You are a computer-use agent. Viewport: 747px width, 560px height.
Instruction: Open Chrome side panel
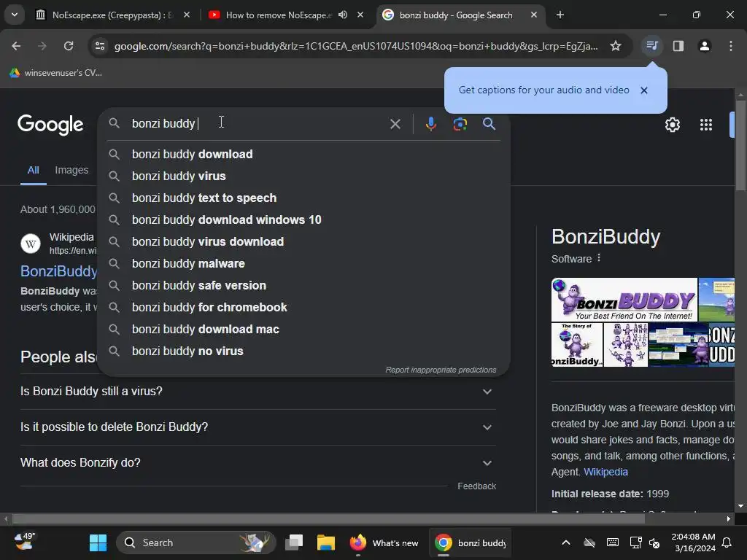coord(678,46)
